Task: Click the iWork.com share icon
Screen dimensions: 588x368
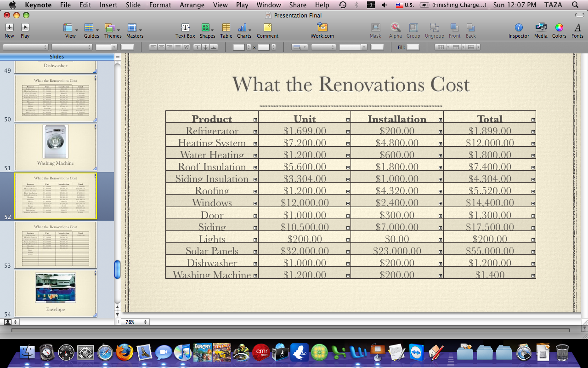Action: 322,30
